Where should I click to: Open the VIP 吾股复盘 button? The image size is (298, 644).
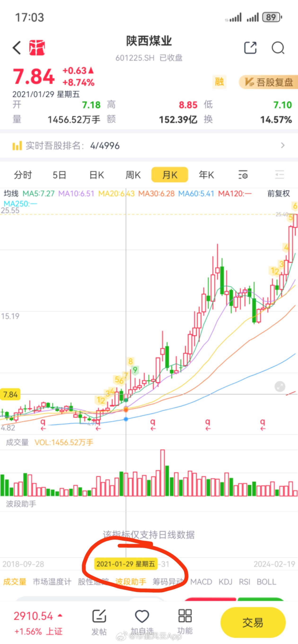268,82
